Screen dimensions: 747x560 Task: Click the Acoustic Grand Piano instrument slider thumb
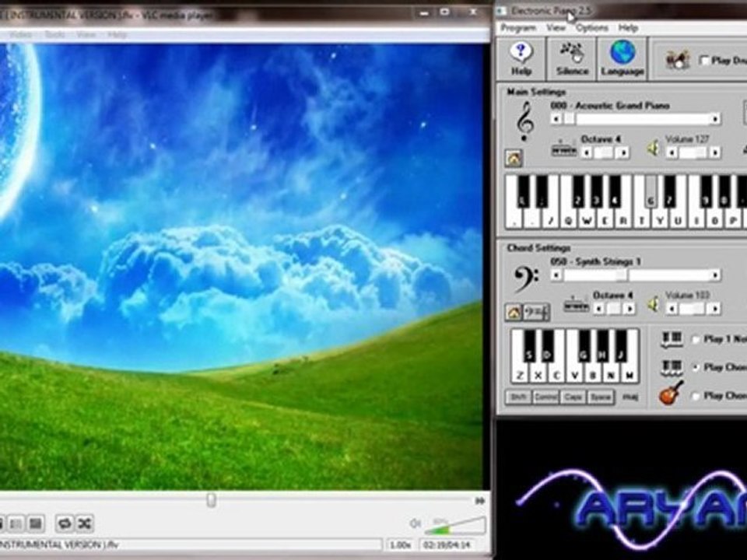(570, 118)
